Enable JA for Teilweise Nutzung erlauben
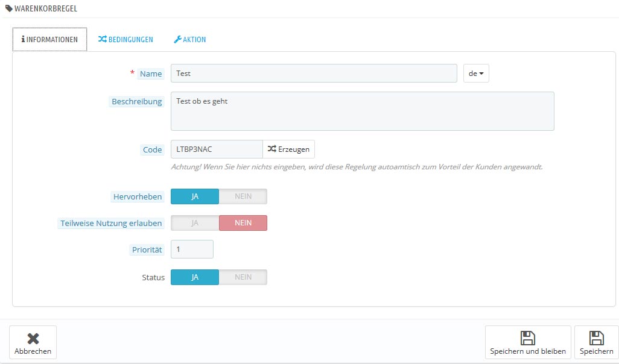 point(195,223)
